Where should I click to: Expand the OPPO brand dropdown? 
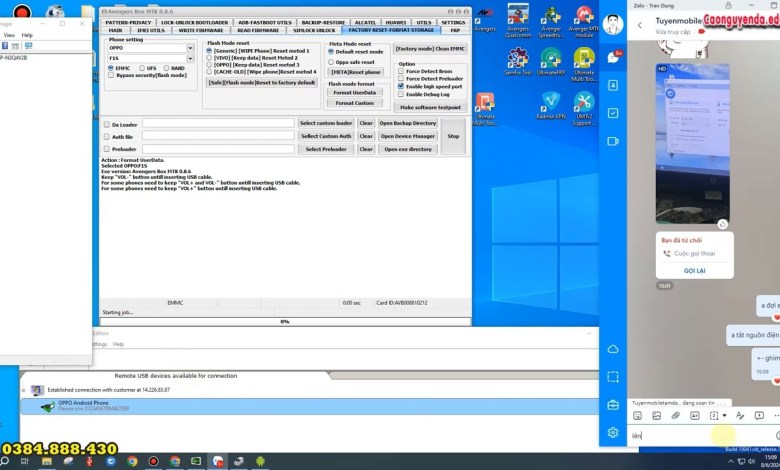190,47
